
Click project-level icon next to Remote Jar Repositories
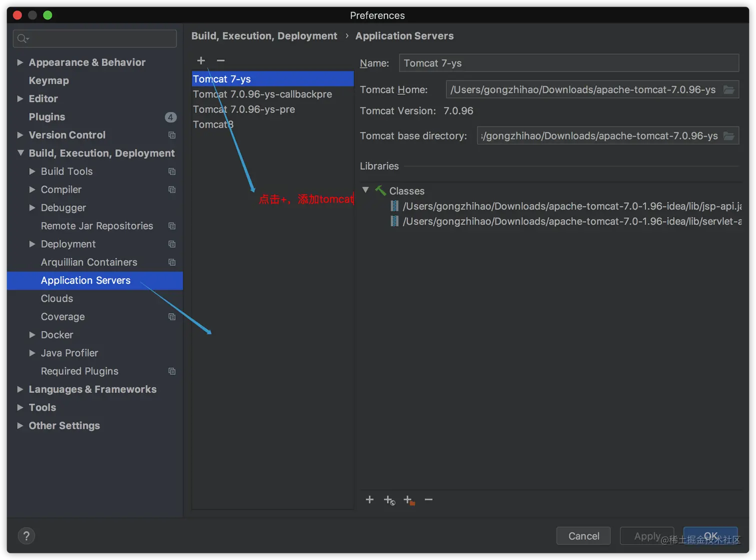pos(172,226)
